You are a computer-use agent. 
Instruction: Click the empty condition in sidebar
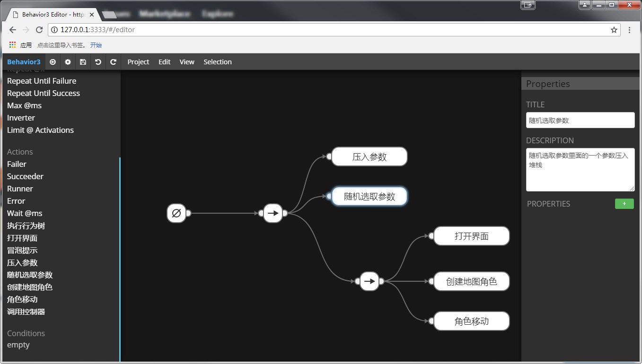point(18,345)
